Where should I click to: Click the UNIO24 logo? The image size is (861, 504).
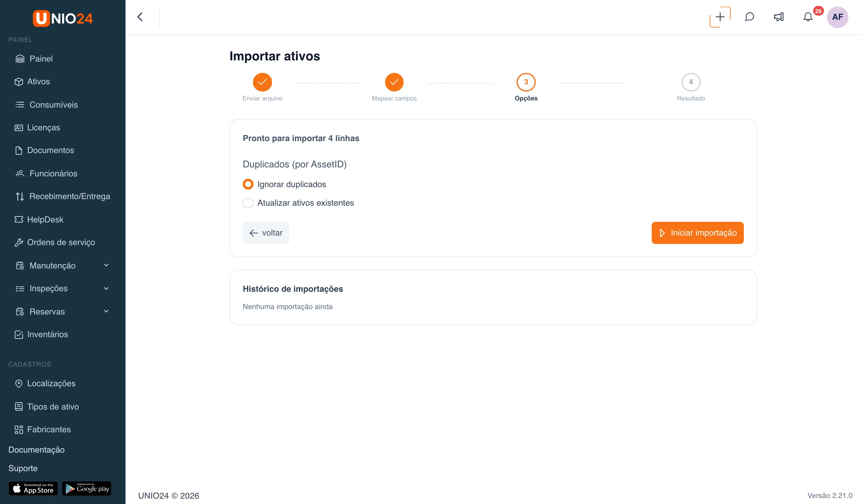(x=62, y=18)
